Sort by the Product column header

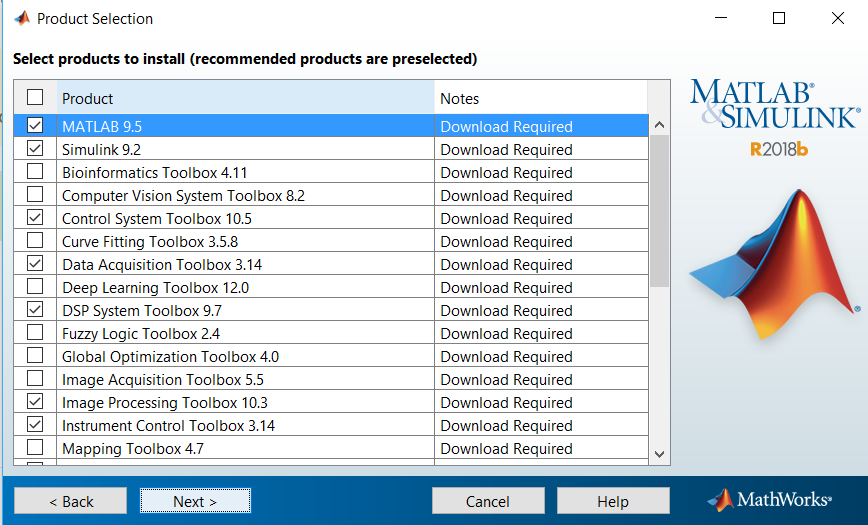(x=245, y=98)
